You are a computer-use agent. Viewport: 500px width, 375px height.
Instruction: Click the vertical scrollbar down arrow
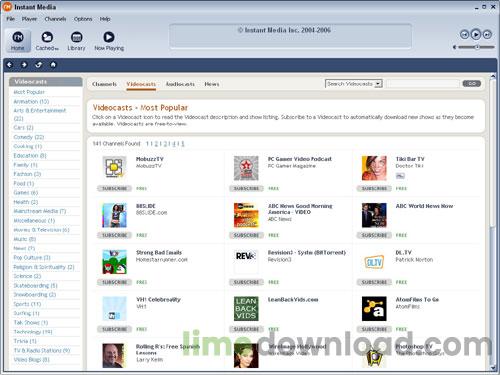pyautogui.click(x=493, y=368)
